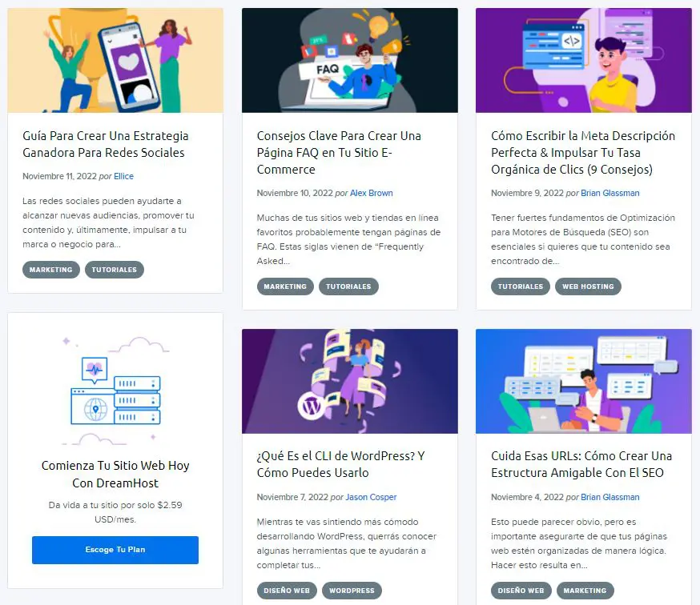
Task: Click the DreamHost server hosting icon
Action: click(115, 391)
